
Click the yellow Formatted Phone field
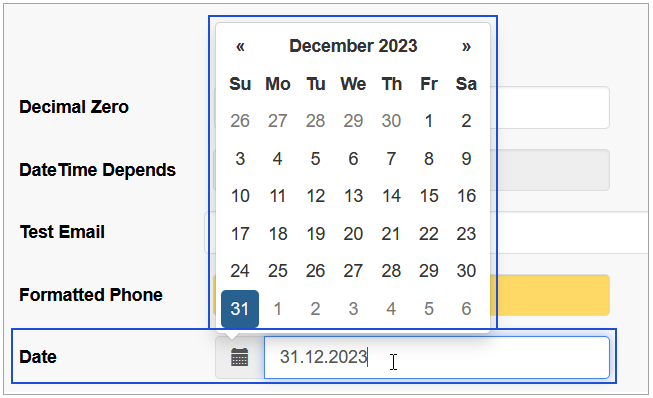pyautogui.click(x=550, y=295)
